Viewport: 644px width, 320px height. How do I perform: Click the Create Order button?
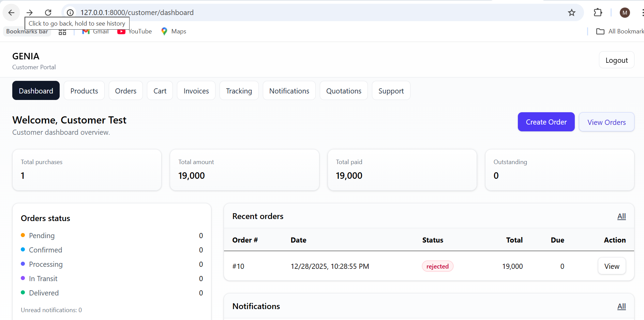[546, 122]
